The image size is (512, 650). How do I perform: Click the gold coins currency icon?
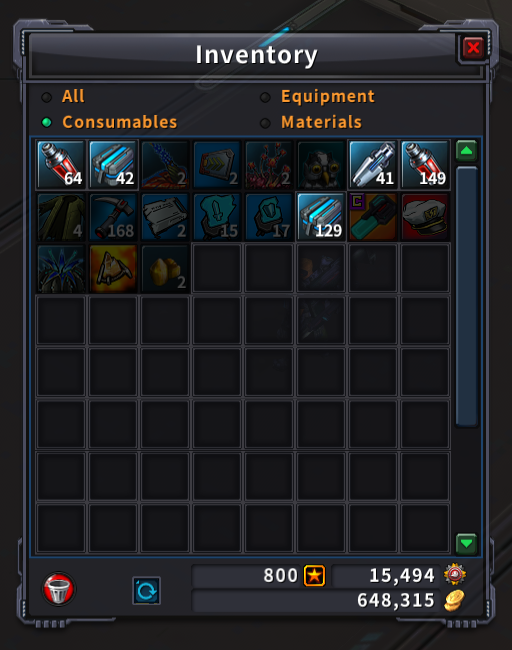[x=454, y=600]
